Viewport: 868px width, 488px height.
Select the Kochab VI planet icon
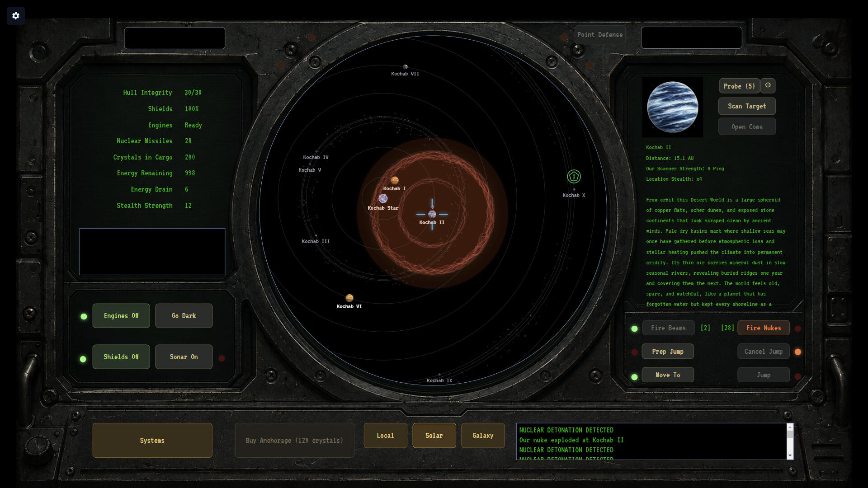[349, 298]
